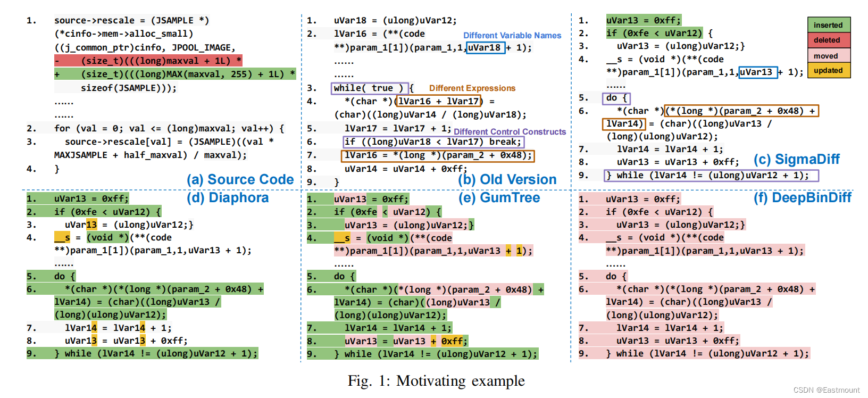Click the "} while" line in DeepBinDiff panel

pyautogui.click(x=707, y=353)
